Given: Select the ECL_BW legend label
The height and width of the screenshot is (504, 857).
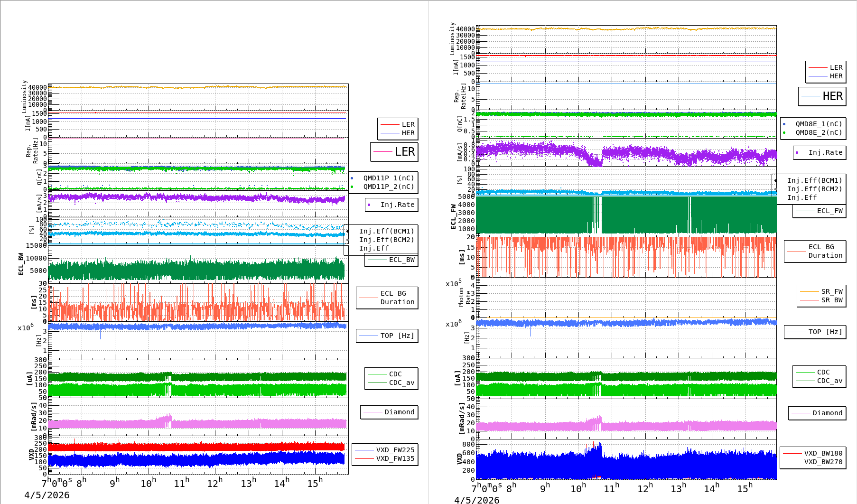Looking at the screenshot, I should 401,260.
